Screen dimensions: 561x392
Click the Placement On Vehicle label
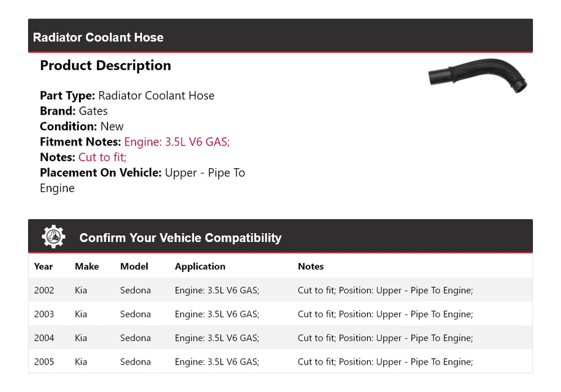tap(100, 173)
